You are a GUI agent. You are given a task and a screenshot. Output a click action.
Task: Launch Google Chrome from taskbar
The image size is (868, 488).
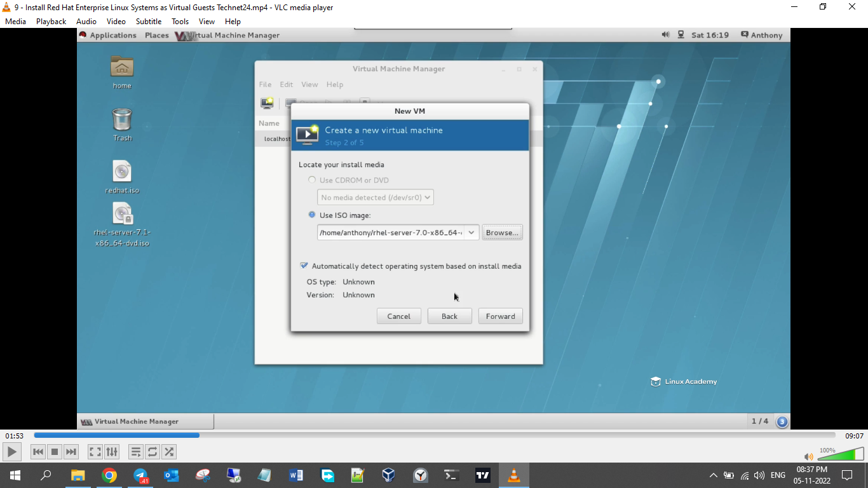(109, 475)
